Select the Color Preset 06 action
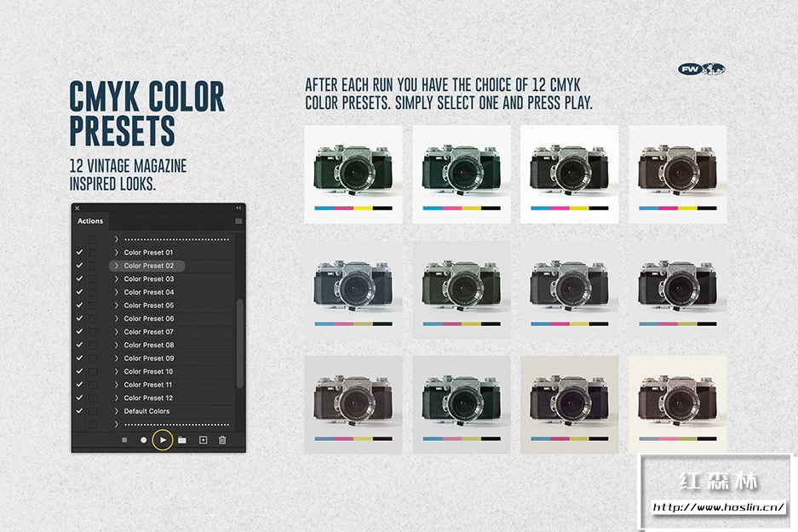 (148, 318)
